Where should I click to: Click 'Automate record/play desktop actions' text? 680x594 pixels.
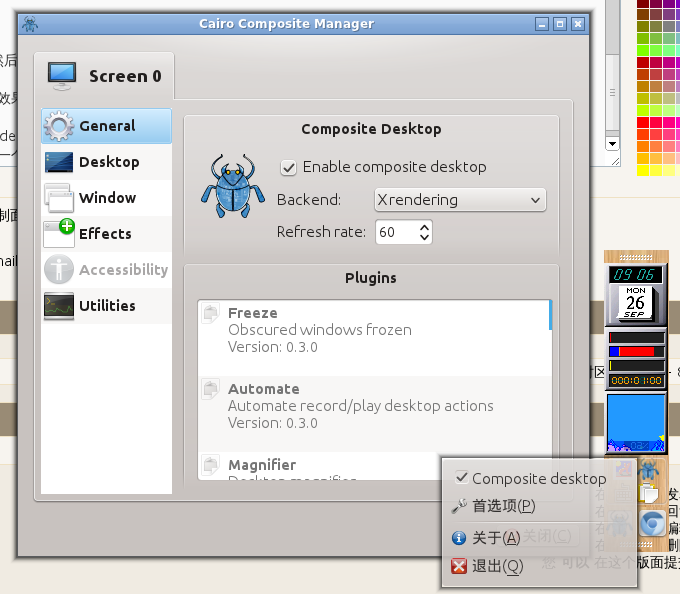[361, 406]
